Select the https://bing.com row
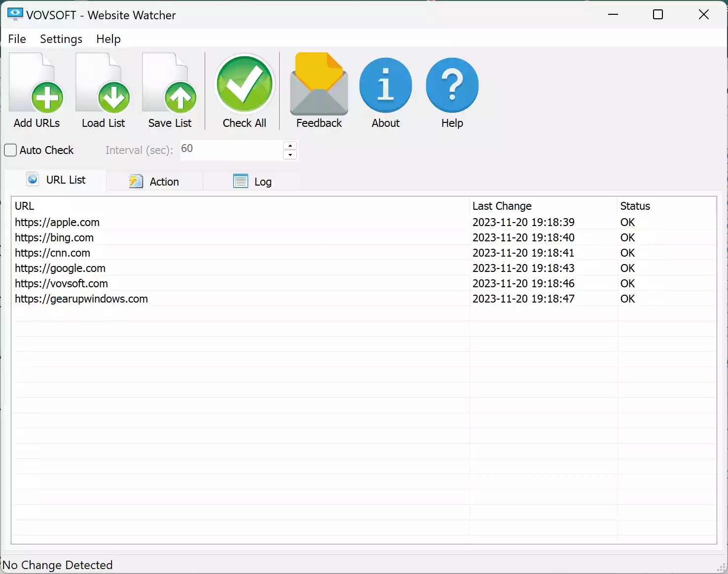The width and height of the screenshot is (728, 574). [x=364, y=237]
